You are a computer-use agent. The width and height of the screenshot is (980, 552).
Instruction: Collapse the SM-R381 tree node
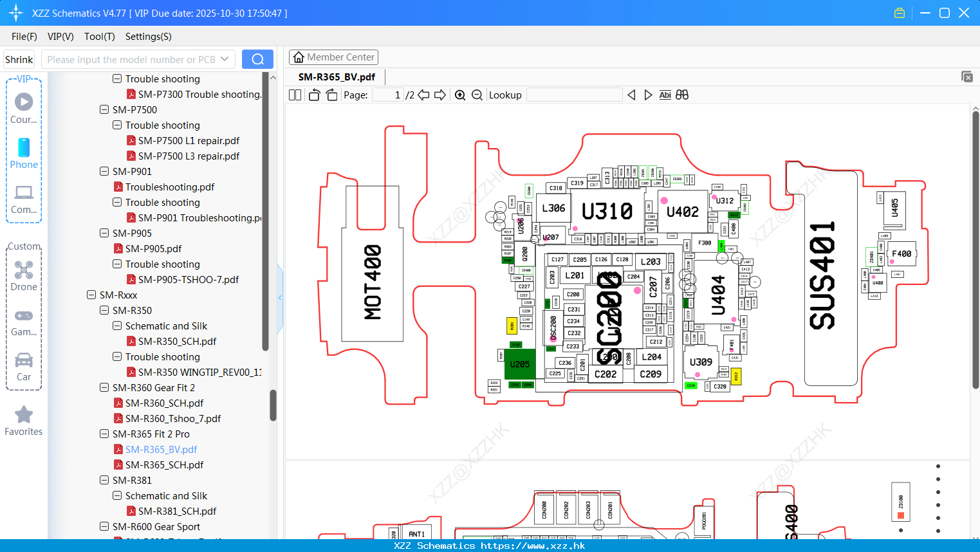(x=104, y=481)
